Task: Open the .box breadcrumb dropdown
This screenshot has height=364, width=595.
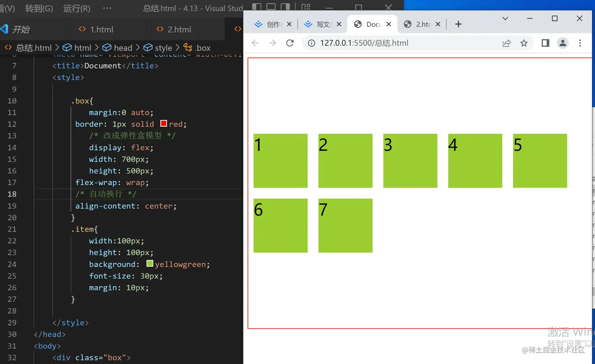Action: [197, 48]
